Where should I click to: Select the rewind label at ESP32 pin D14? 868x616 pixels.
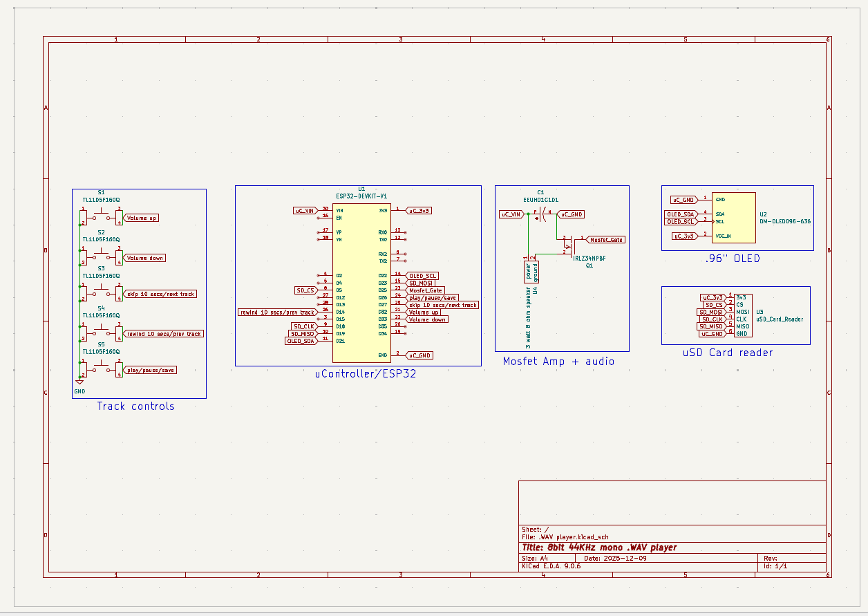tap(276, 312)
